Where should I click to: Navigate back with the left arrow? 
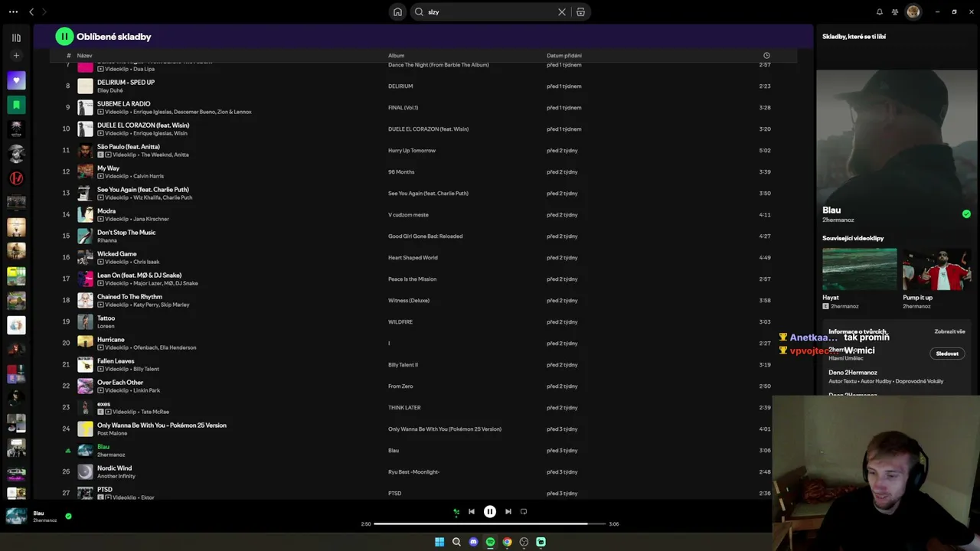coord(31,11)
